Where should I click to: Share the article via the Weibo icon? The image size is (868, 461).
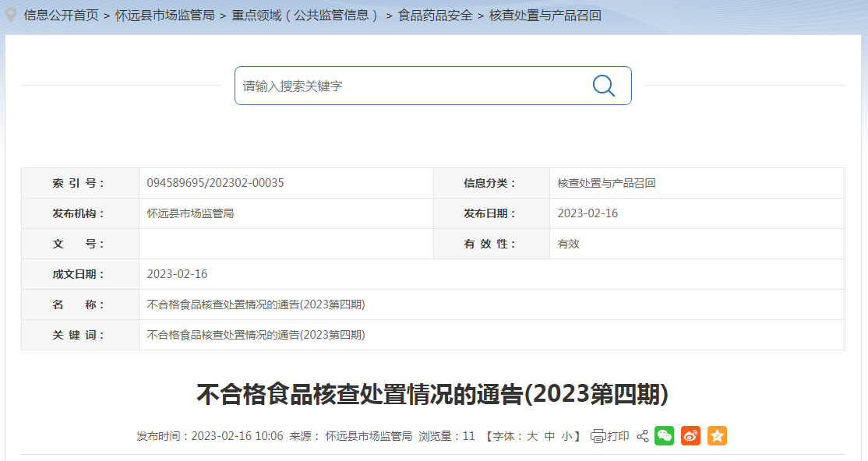coord(690,436)
